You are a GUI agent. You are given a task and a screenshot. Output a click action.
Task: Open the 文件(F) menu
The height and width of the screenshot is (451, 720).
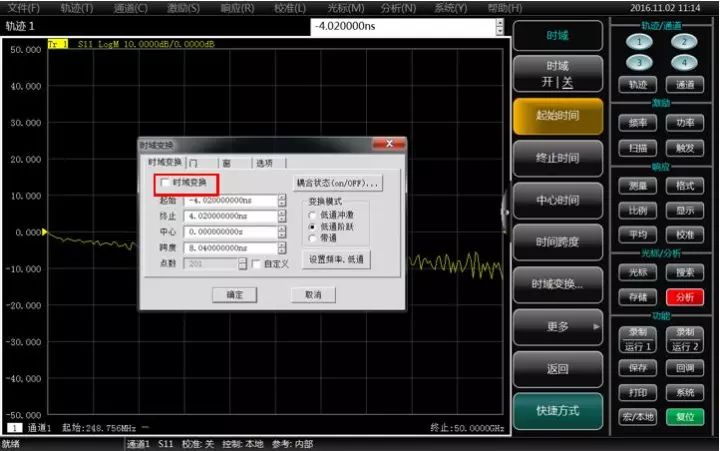(x=23, y=8)
